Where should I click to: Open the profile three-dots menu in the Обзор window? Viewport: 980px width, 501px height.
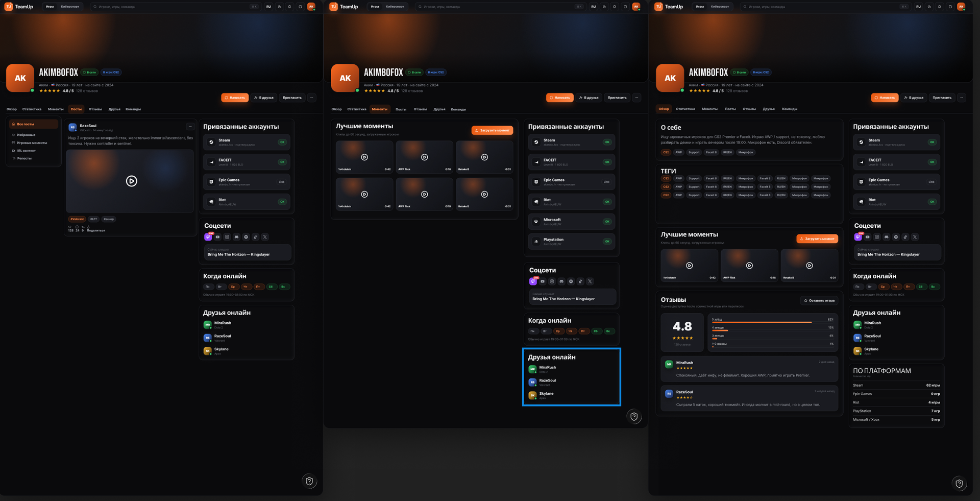(962, 98)
